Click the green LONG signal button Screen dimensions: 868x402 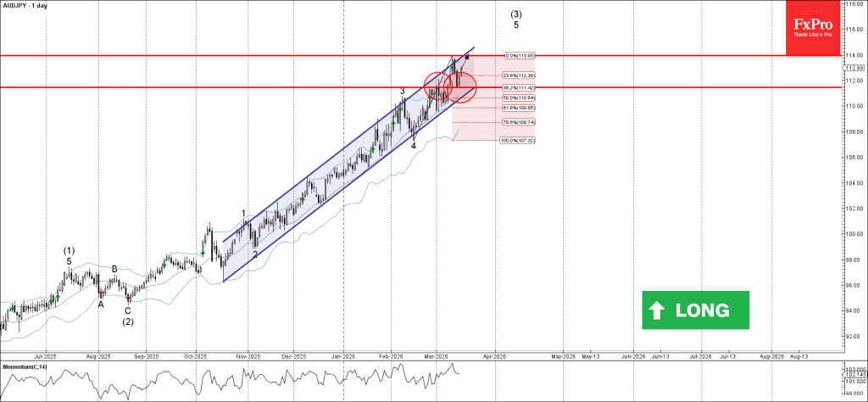click(x=695, y=310)
